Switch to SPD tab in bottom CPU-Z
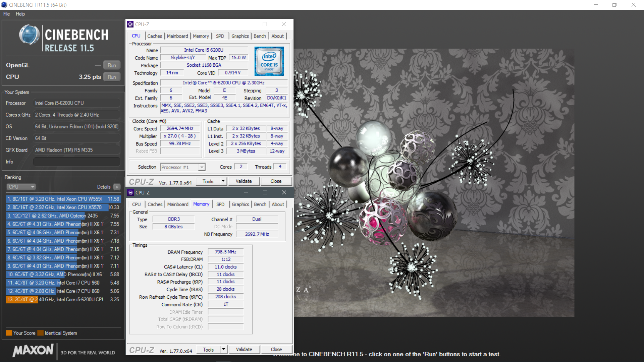 click(x=220, y=204)
